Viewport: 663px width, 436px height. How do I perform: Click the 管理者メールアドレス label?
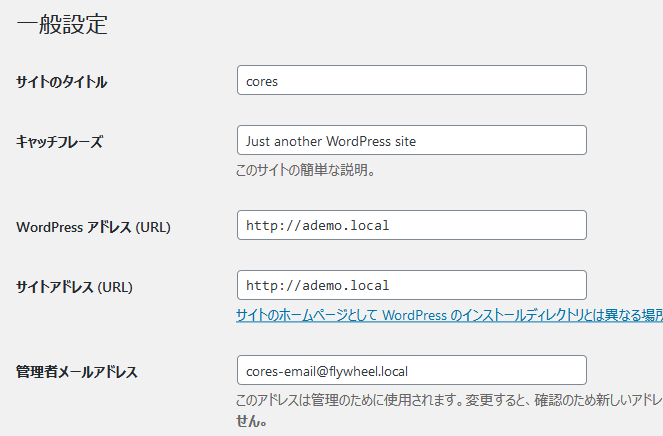(77, 372)
